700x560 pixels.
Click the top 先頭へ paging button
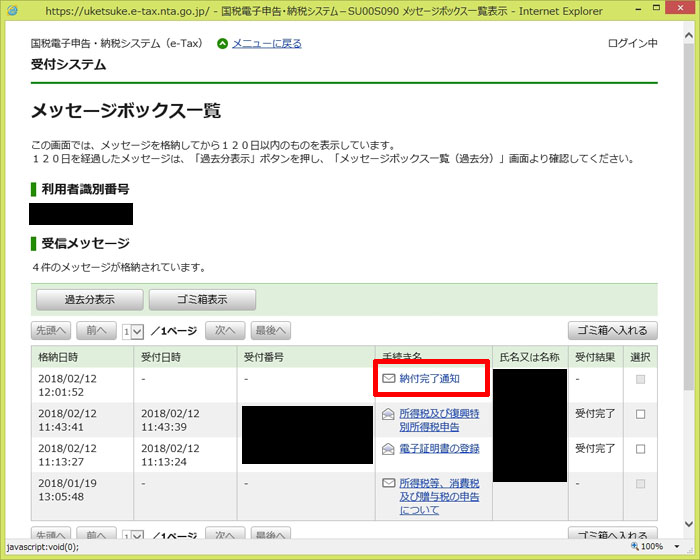[x=51, y=330]
